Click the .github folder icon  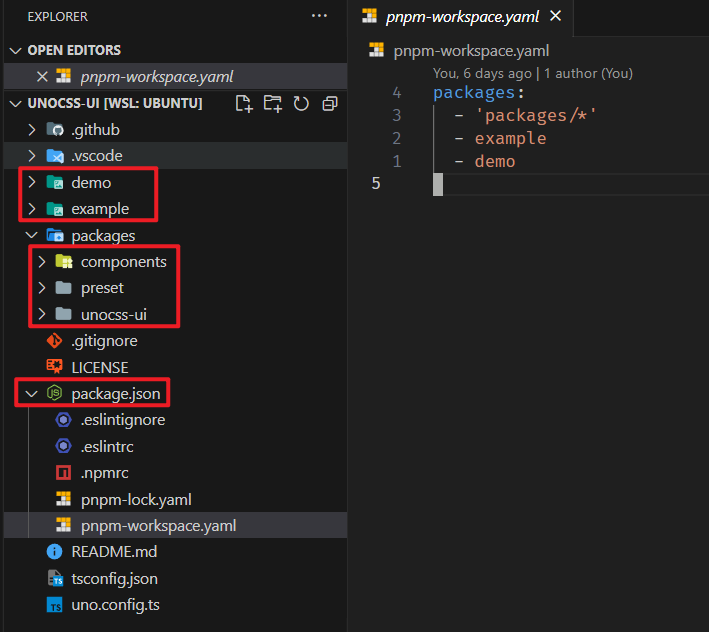point(55,130)
